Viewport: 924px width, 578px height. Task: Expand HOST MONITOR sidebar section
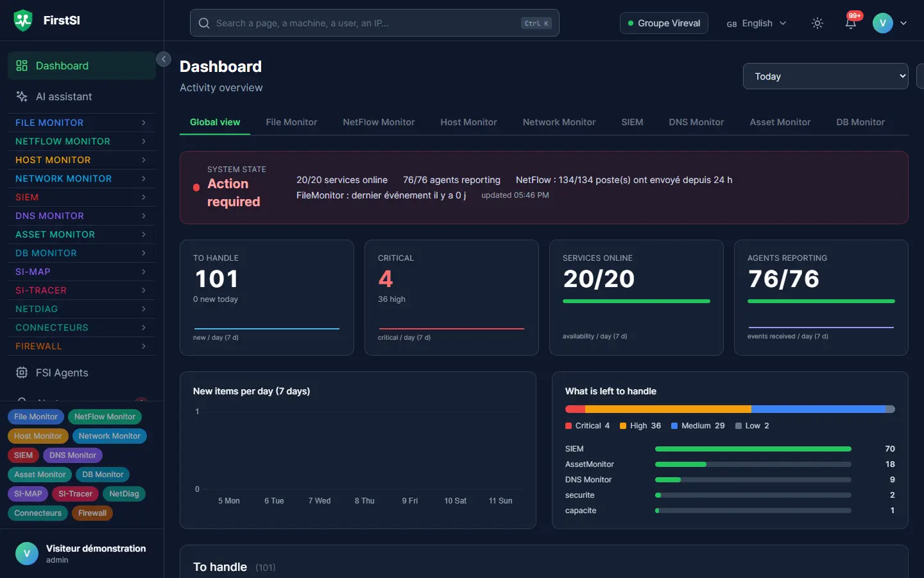tap(81, 160)
